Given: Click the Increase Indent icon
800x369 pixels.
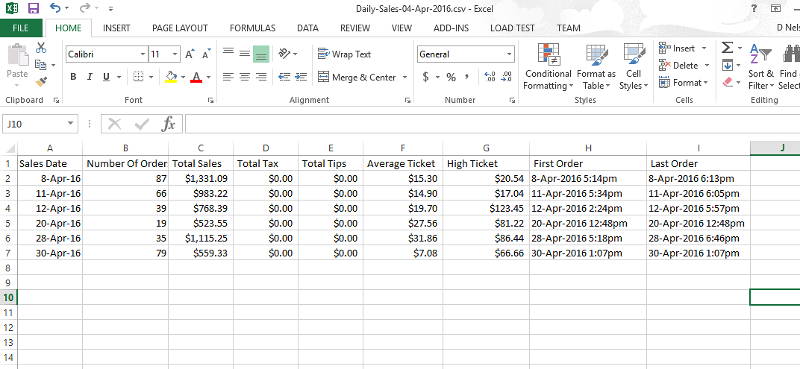Looking at the screenshot, I should click(x=302, y=77).
